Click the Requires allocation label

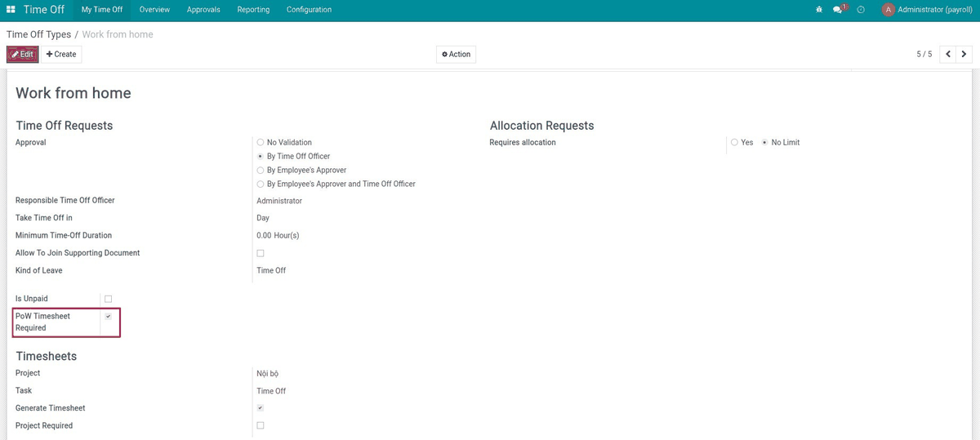(x=523, y=142)
